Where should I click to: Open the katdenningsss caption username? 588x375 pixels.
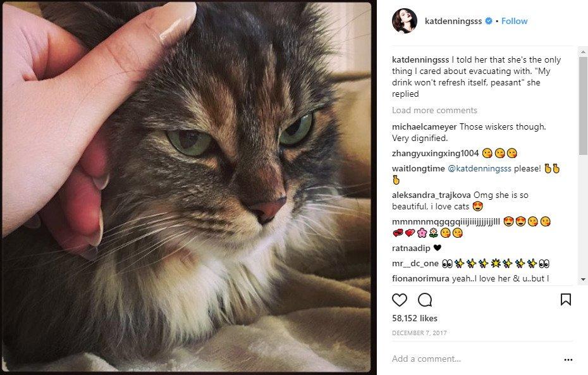pyautogui.click(x=421, y=59)
